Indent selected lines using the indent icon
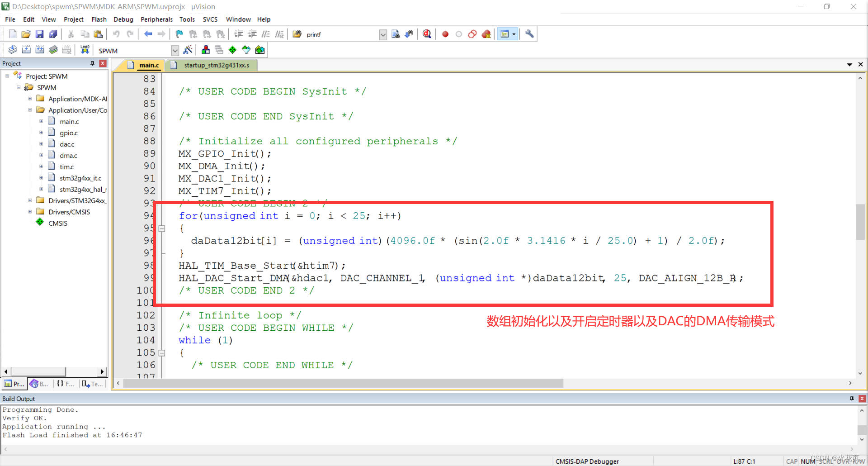Viewport: 868px width, 466px height. click(239, 34)
